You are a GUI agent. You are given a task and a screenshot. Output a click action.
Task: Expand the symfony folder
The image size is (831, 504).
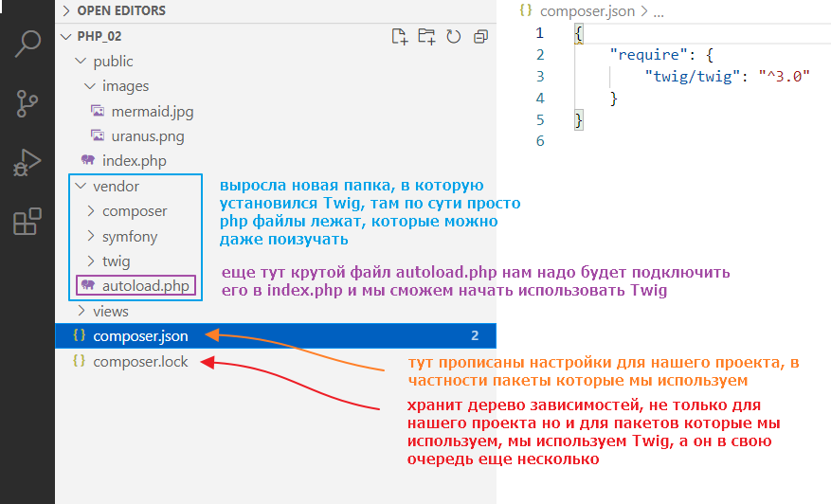point(130,236)
